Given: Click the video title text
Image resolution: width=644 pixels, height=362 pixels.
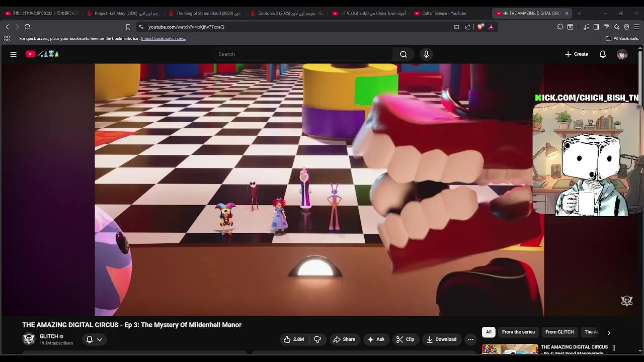Looking at the screenshot, I should [132, 325].
